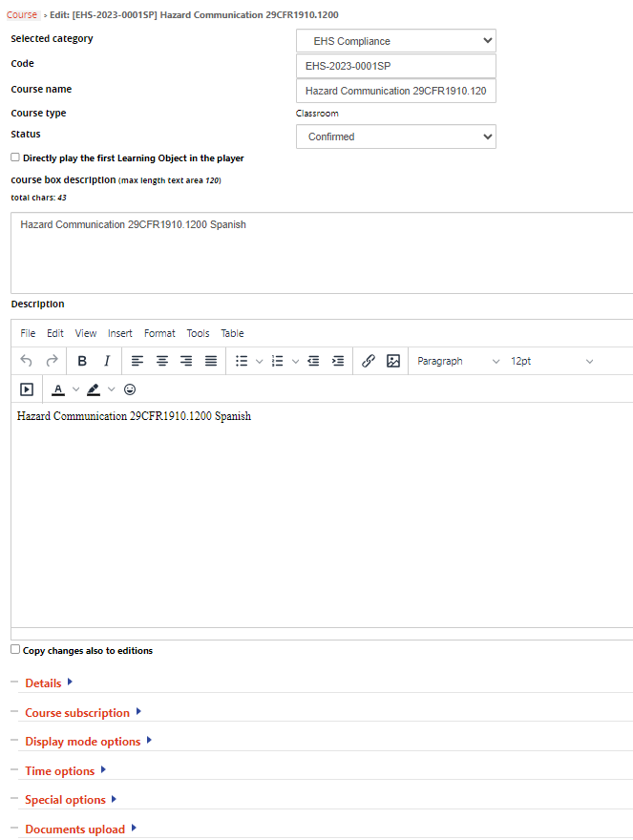Viewport: 633px width, 840px height.
Task: Click into the Code input field
Action: 396,66
